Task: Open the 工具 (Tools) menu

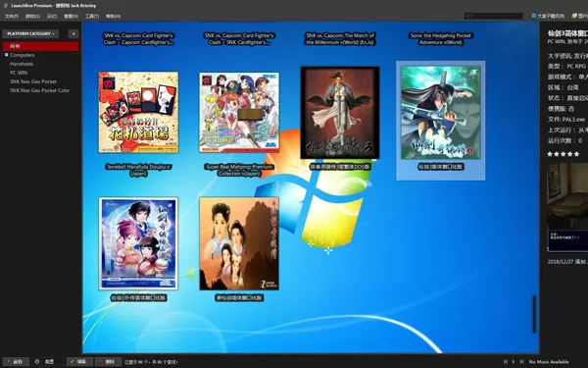Action: [92, 16]
